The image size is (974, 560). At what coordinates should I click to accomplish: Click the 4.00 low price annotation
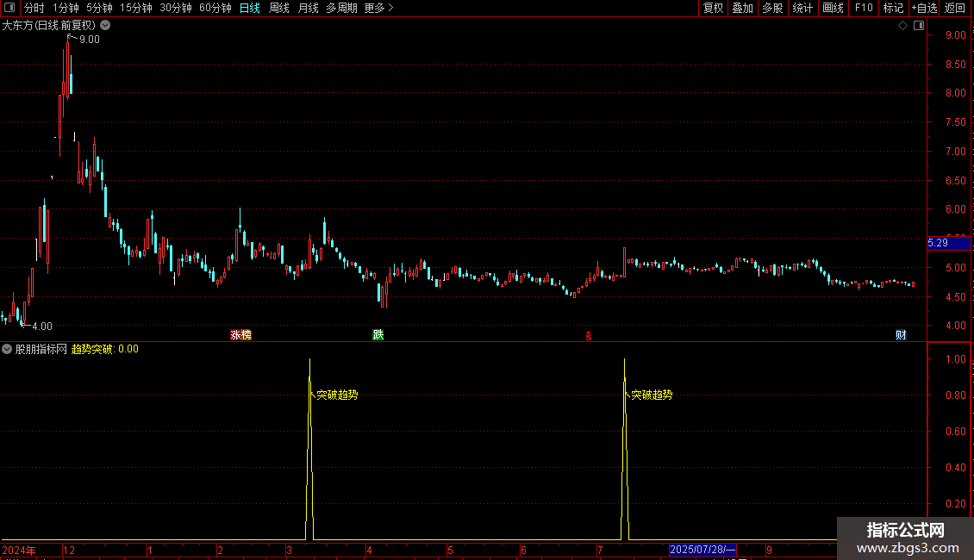[42, 326]
